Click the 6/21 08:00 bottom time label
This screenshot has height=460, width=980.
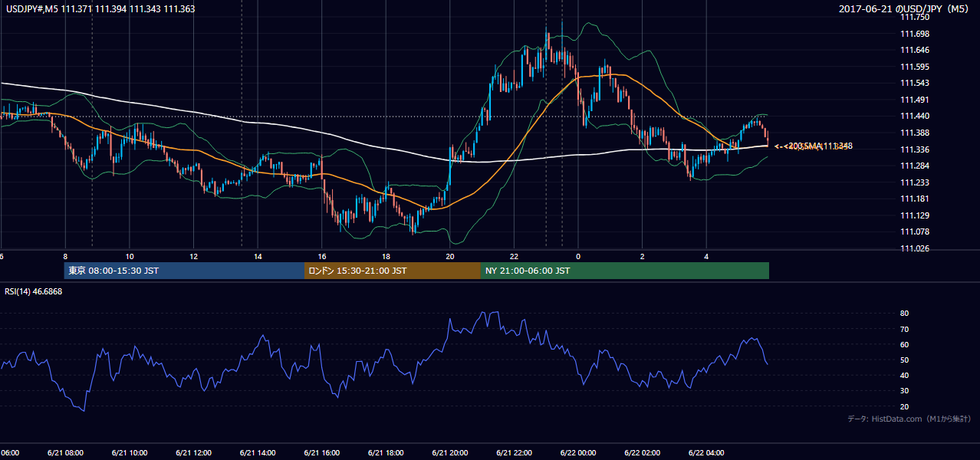(64, 452)
